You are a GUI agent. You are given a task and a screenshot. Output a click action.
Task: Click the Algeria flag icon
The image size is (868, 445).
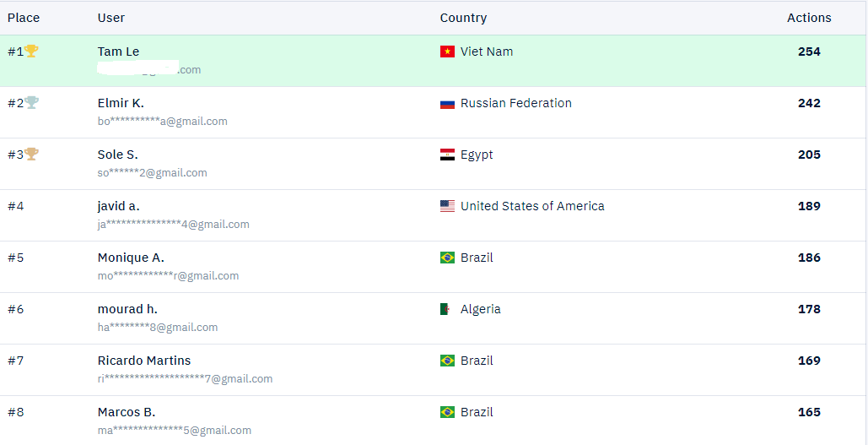(x=446, y=310)
